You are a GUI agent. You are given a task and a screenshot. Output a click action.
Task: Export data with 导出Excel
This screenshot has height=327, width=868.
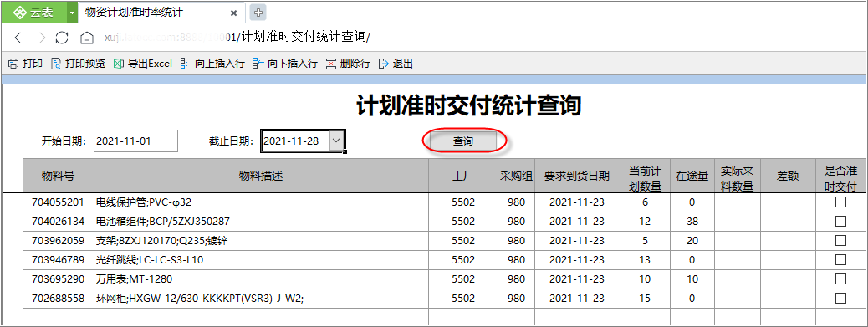tap(143, 64)
